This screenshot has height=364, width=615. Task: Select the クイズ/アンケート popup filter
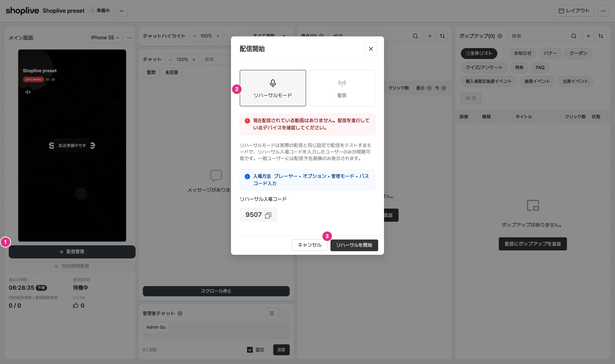pyautogui.click(x=484, y=68)
